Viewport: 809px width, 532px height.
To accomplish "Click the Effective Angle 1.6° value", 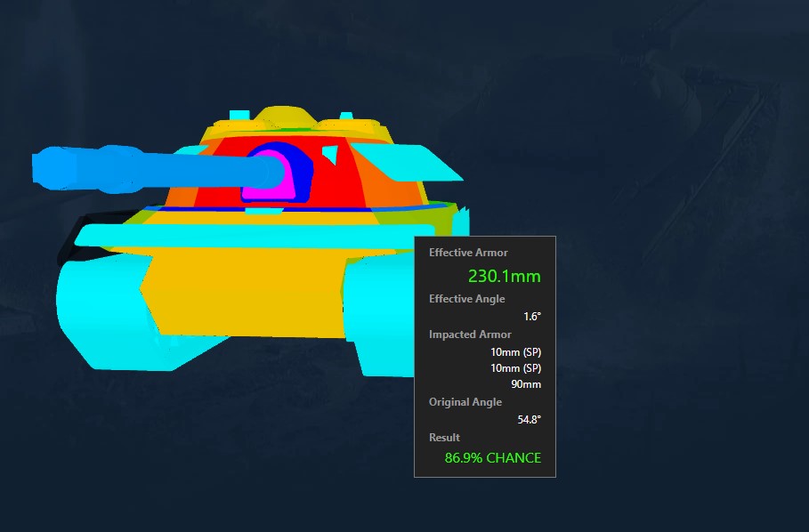I will pos(532,317).
